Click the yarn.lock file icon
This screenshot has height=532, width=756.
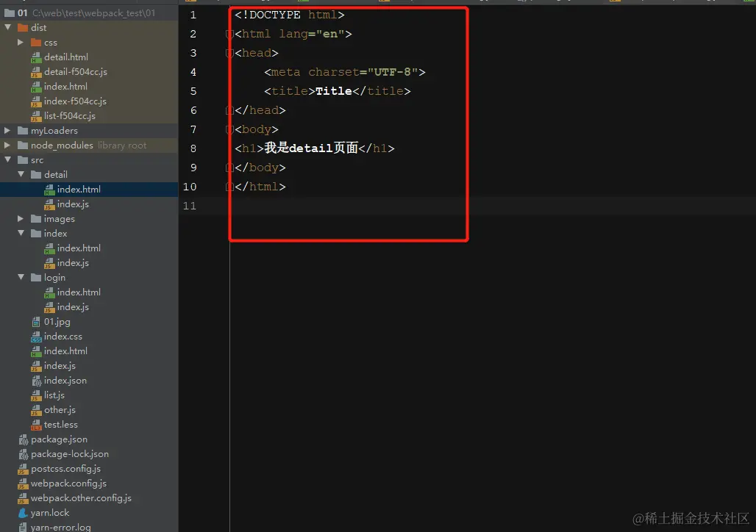(23, 513)
